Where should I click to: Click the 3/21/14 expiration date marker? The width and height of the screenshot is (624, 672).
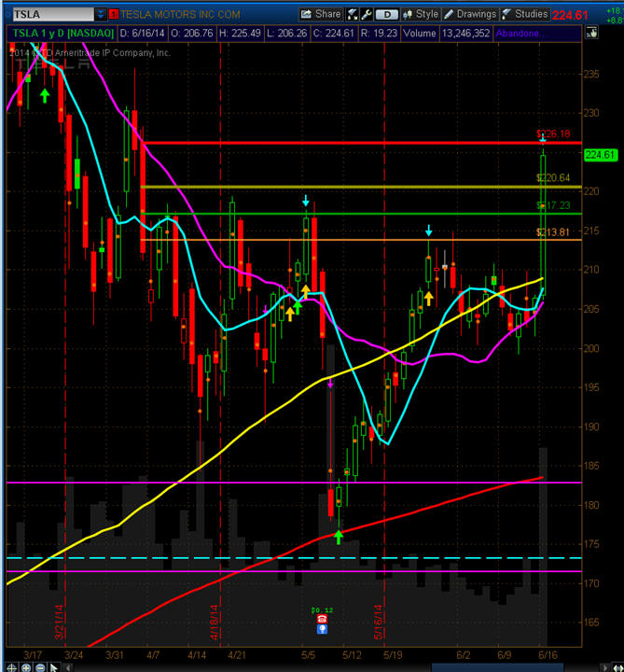click(59, 622)
